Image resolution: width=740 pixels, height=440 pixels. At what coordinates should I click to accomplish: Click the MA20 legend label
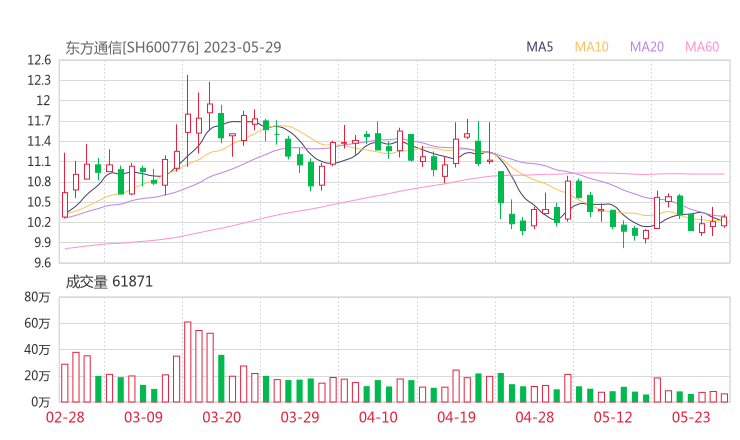(647, 47)
